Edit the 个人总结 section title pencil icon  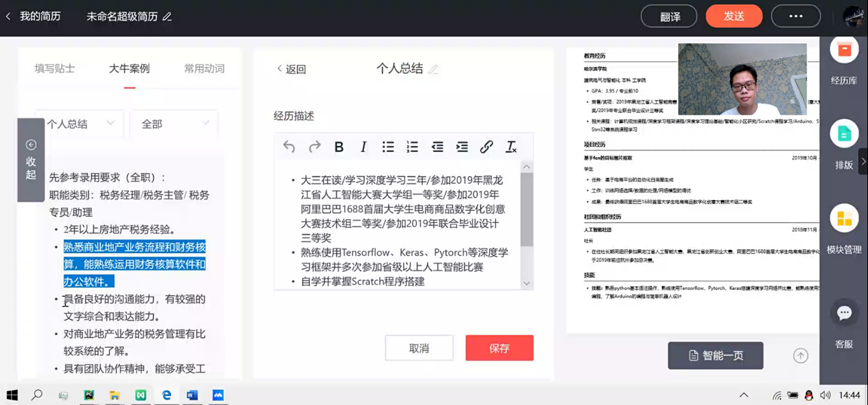point(433,69)
